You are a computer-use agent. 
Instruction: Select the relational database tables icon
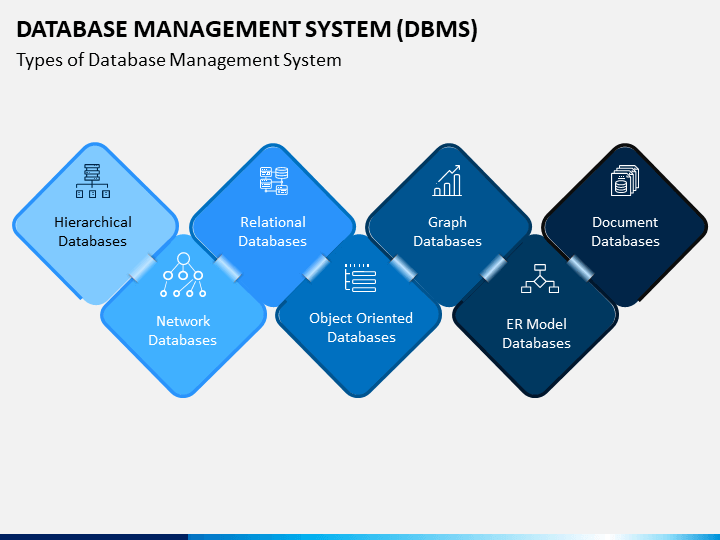pos(274,180)
